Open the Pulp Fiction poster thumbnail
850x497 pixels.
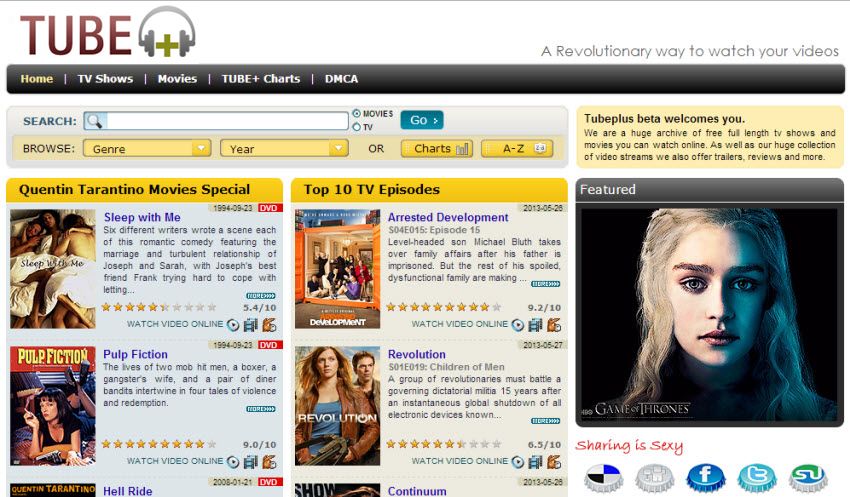pos(53,406)
